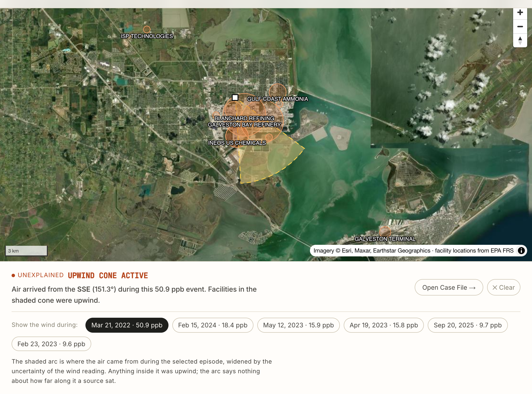Show wind during Feb 15, 2024 episode
Screen dimensions: 532x394
tap(213, 325)
